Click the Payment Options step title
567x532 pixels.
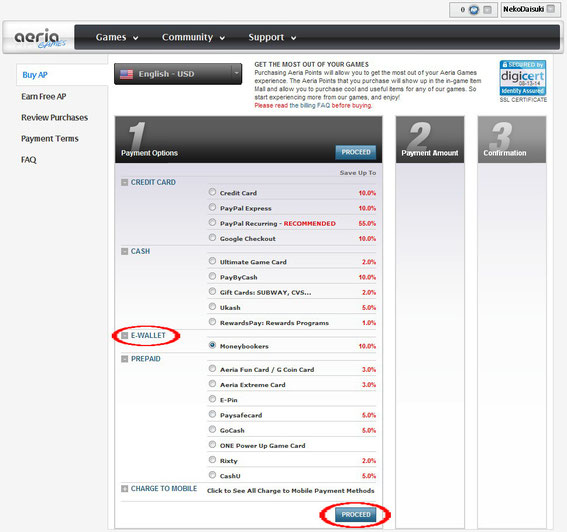click(x=149, y=153)
